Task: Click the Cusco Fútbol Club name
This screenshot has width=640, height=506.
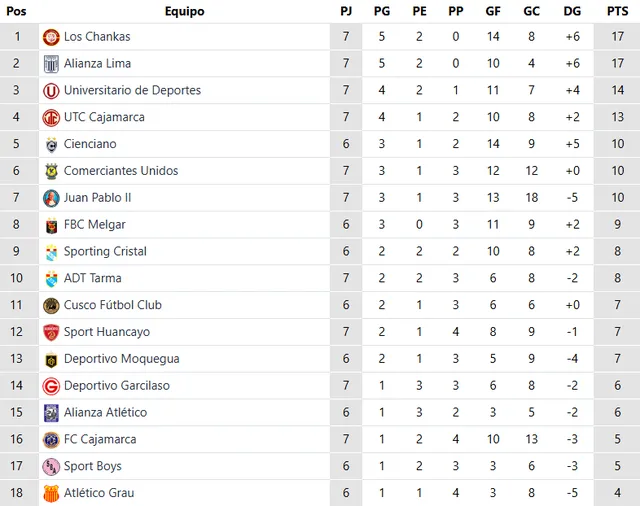Action: 112,305
